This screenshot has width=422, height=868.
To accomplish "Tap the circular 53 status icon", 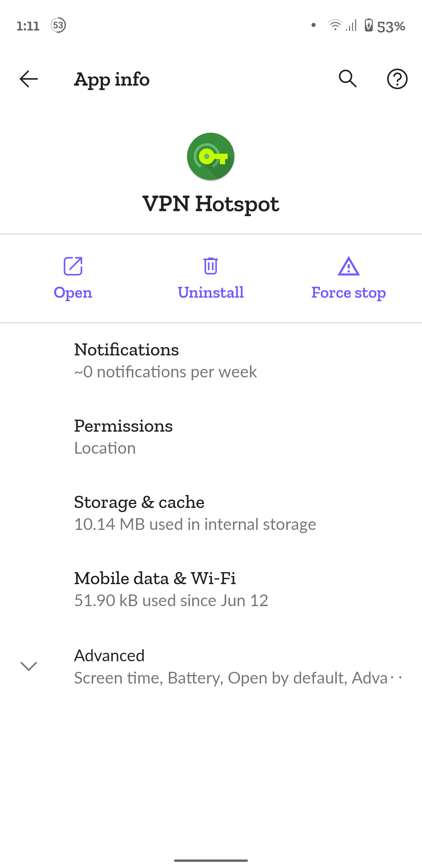I will [x=58, y=25].
